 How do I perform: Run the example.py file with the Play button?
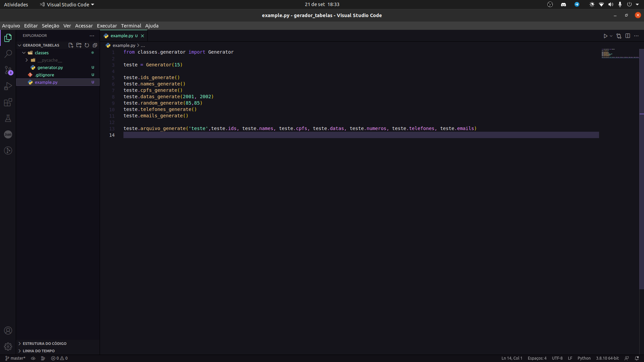point(605,36)
